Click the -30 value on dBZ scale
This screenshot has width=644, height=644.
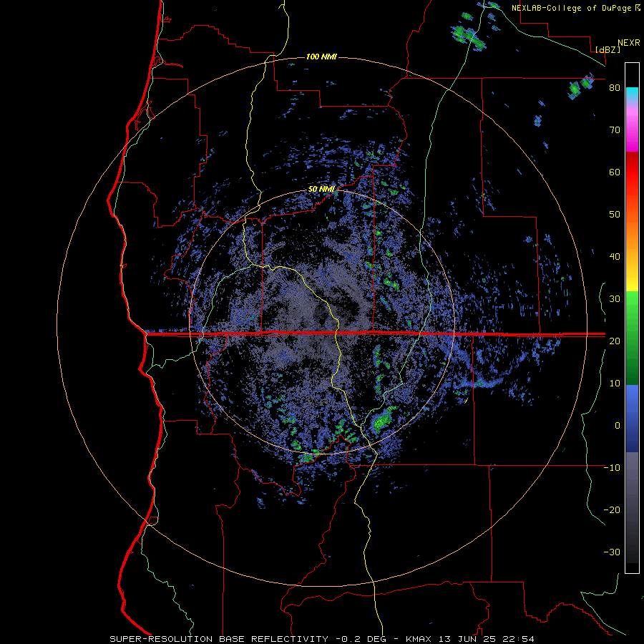pyautogui.click(x=612, y=552)
